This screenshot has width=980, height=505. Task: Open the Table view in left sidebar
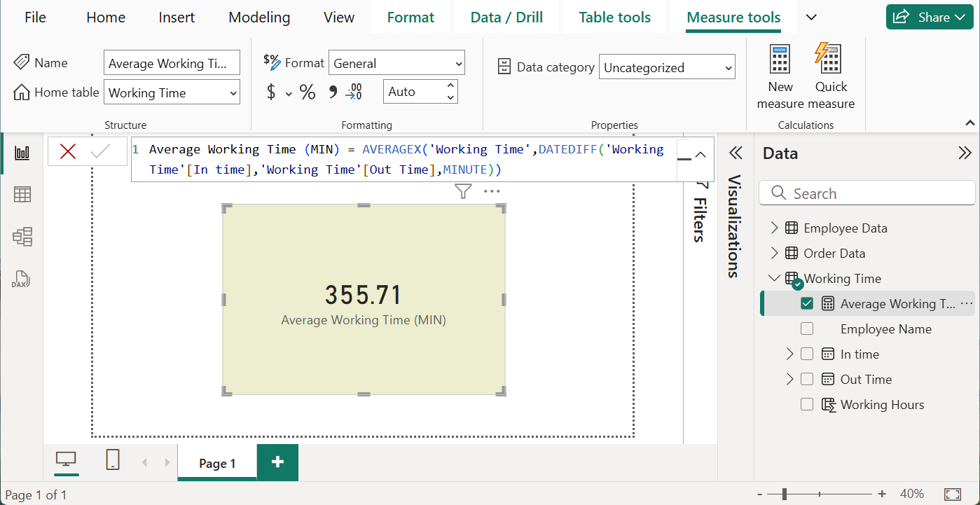[x=22, y=195]
